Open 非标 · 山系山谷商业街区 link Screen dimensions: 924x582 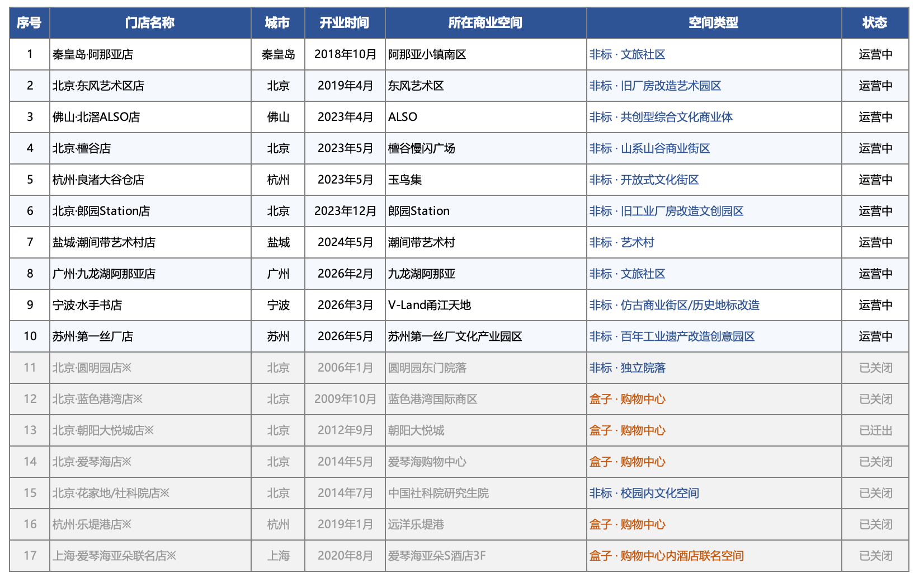[649, 148]
